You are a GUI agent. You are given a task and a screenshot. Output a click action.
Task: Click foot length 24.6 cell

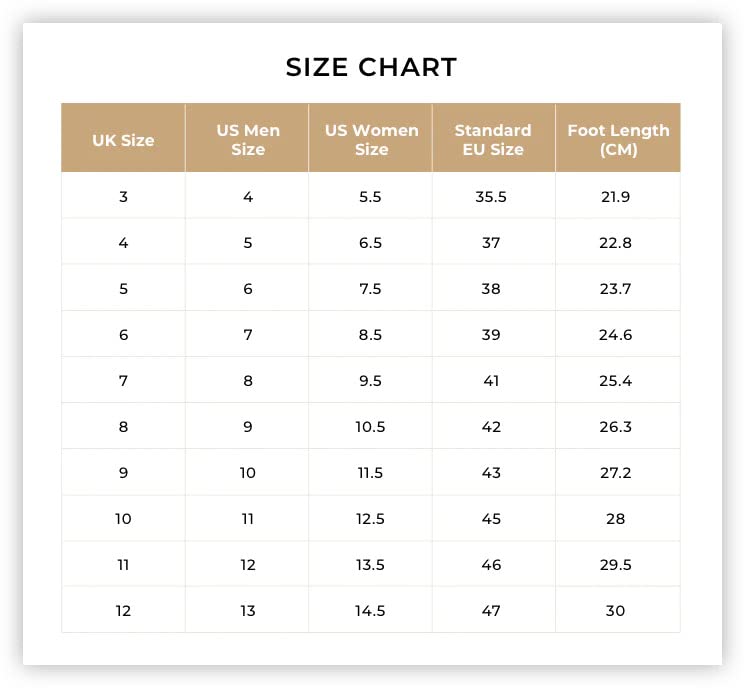pos(618,334)
